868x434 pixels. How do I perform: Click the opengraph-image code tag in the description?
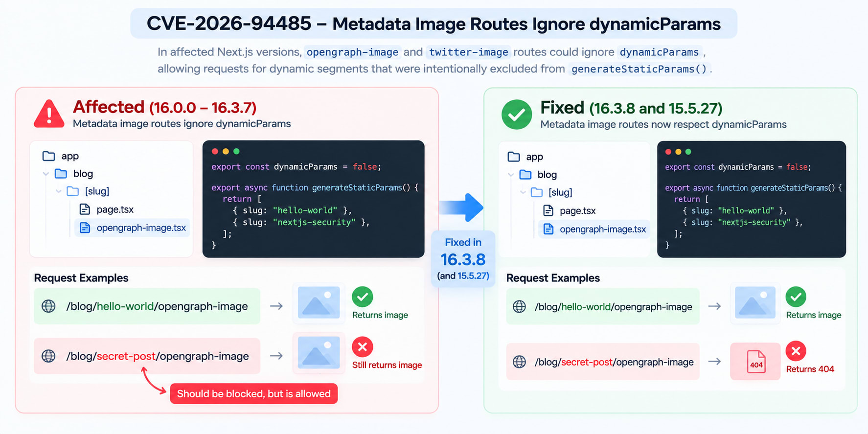point(352,52)
